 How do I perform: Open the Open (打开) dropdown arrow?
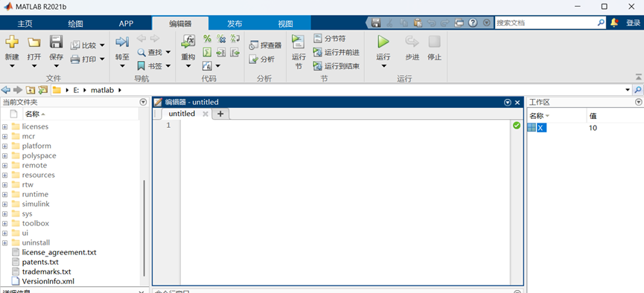(34, 66)
